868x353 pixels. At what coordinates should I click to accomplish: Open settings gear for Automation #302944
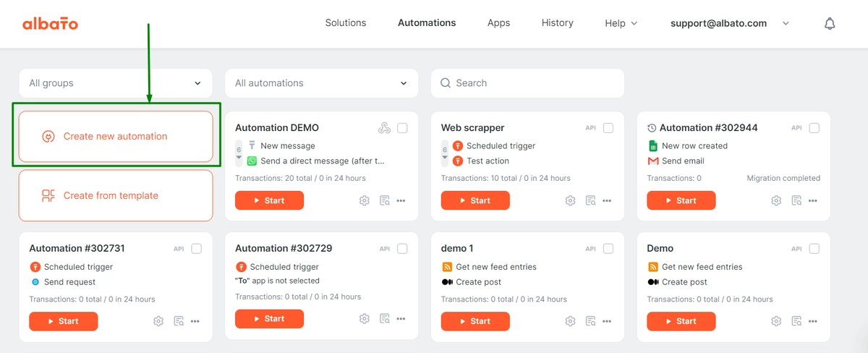point(776,200)
